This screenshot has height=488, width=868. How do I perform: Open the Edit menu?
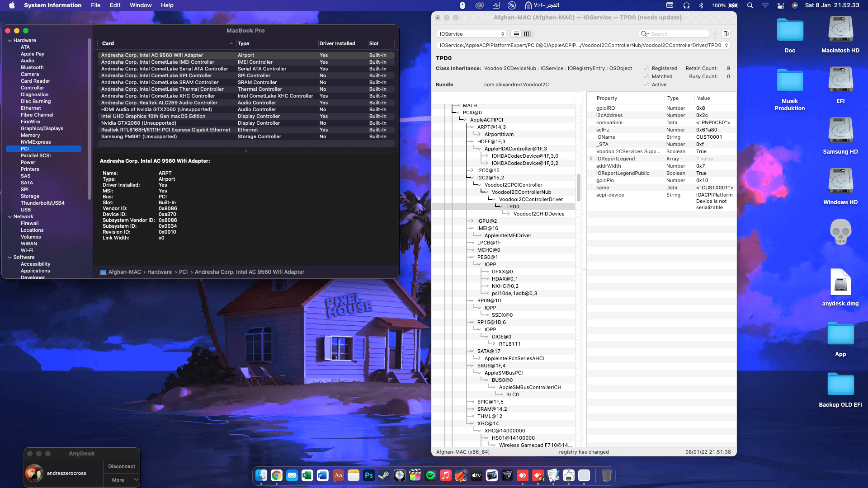point(115,5)
